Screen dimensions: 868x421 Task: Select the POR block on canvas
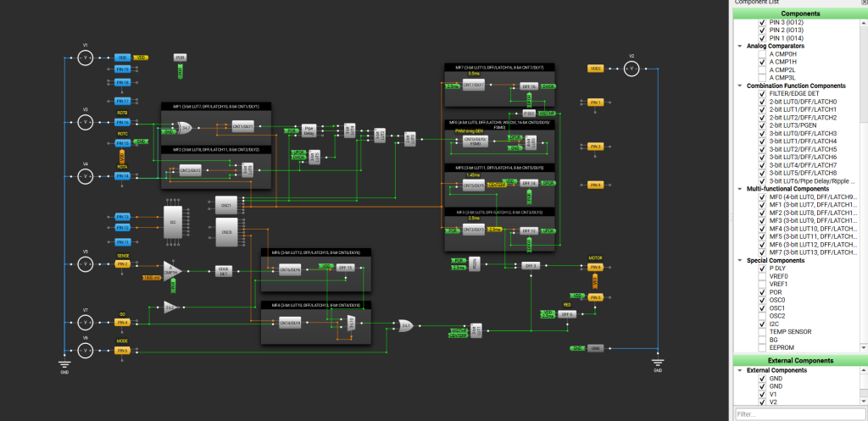[180, 58]
